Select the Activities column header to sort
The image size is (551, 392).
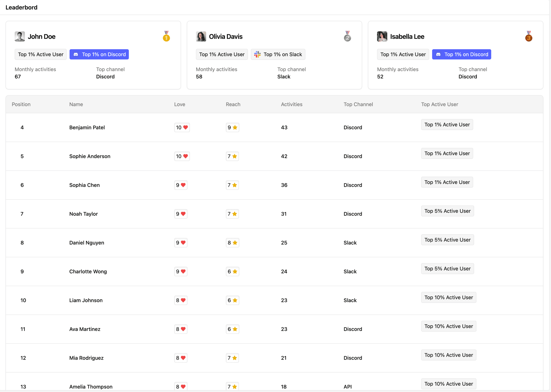(291, 104)
